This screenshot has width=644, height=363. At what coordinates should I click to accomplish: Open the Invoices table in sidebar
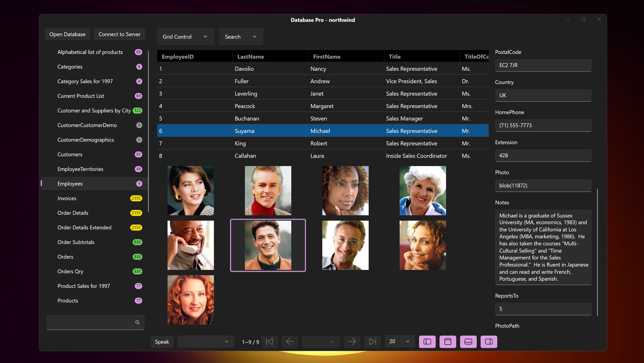[x=67, y=198]
